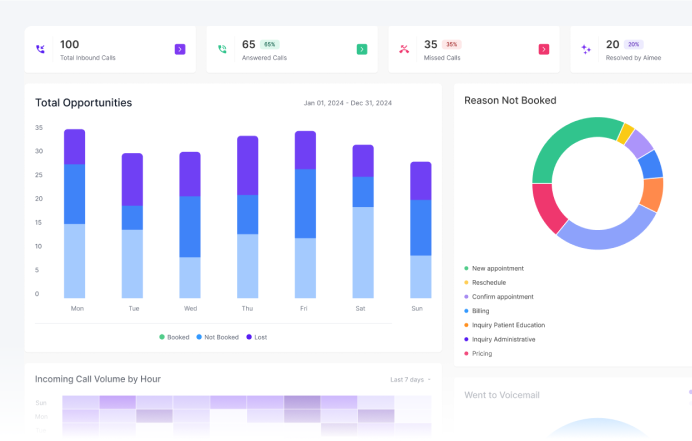
Task: Click the light purple donut segment
Action: 639,144
